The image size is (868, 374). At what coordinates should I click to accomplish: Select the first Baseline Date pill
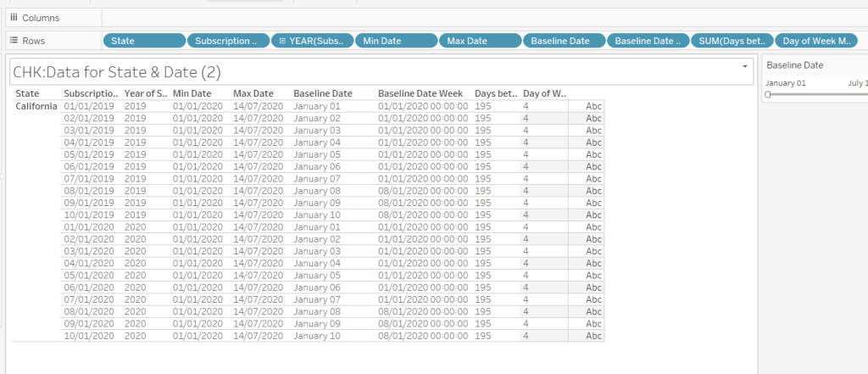point(564,41)
